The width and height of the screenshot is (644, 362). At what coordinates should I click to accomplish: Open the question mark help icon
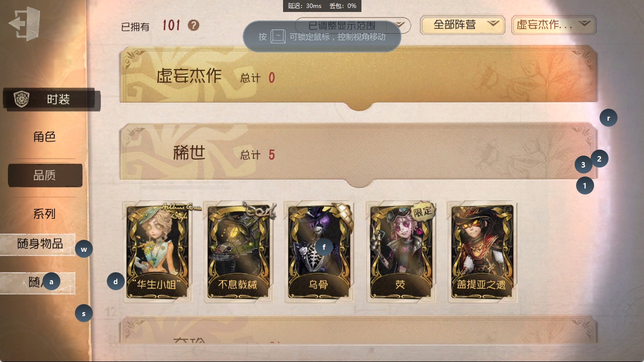click(x=194, y=25)
